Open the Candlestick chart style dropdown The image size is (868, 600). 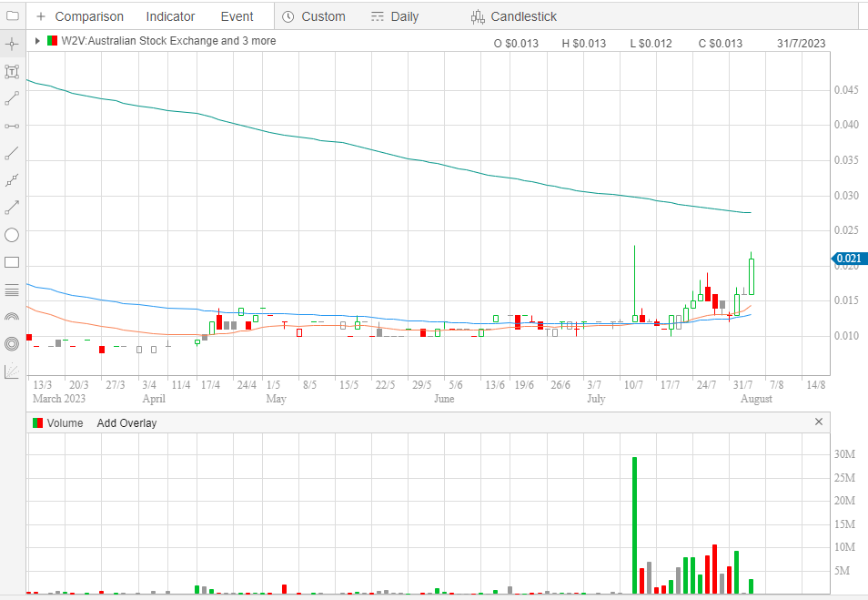524,16
